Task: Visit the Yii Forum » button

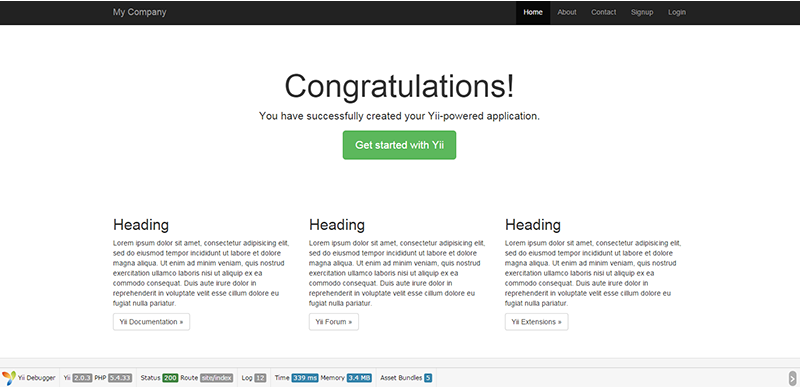Action: (334, 322)
